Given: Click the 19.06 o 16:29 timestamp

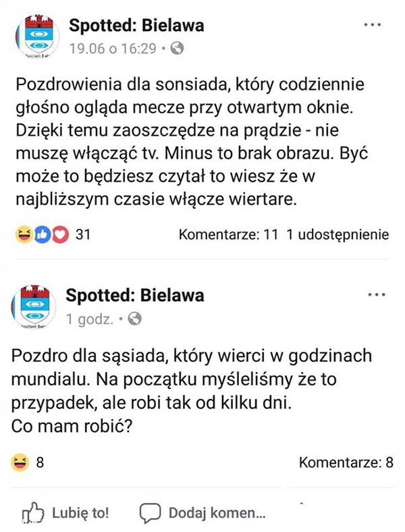Looking at the screenshot, I should (x=113, y=49).
